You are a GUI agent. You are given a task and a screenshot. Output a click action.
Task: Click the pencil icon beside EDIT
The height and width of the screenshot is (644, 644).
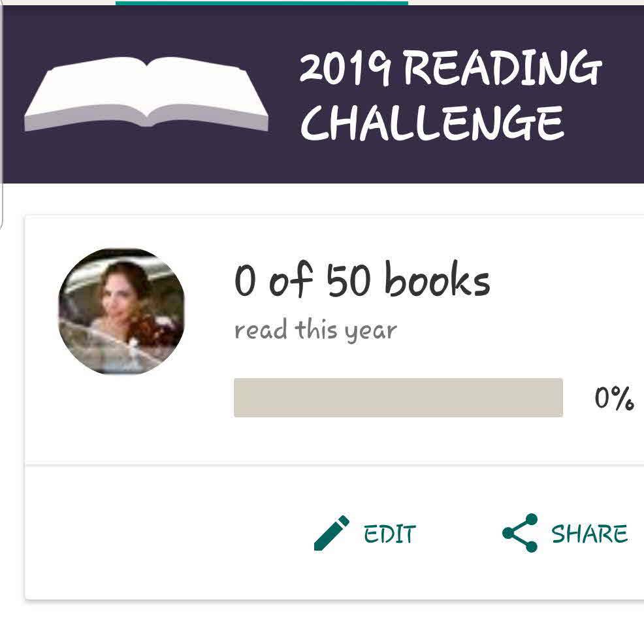[331, 533]
